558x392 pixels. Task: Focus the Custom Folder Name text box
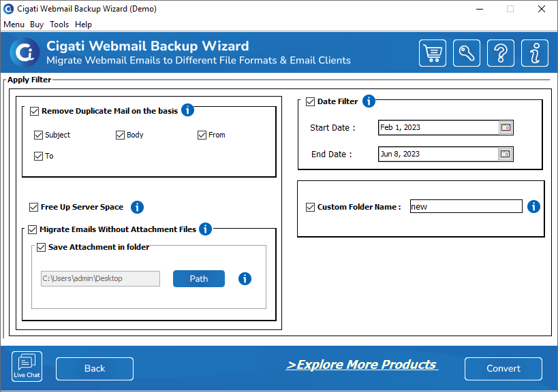click(x=466, y=206)
